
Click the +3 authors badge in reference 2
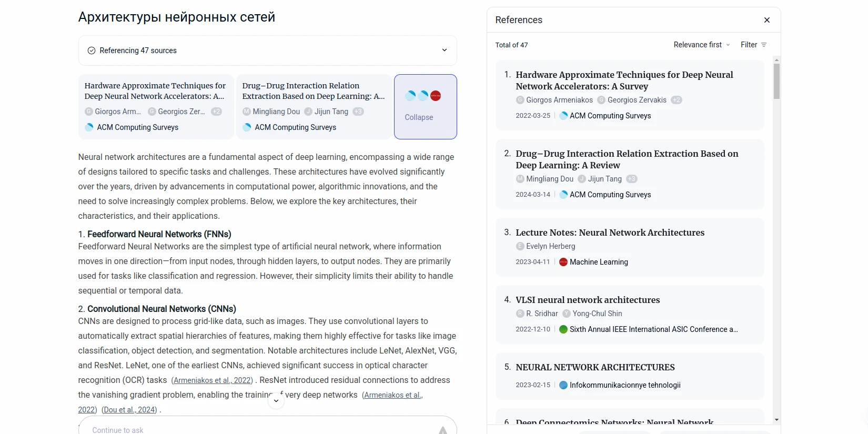tap(632, 179)
